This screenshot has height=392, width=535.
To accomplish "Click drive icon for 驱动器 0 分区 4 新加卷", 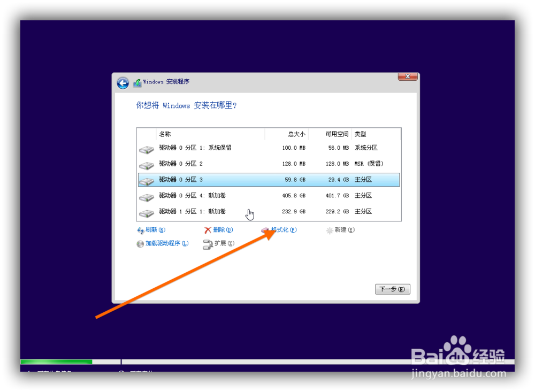I will [x=147, y=197].
